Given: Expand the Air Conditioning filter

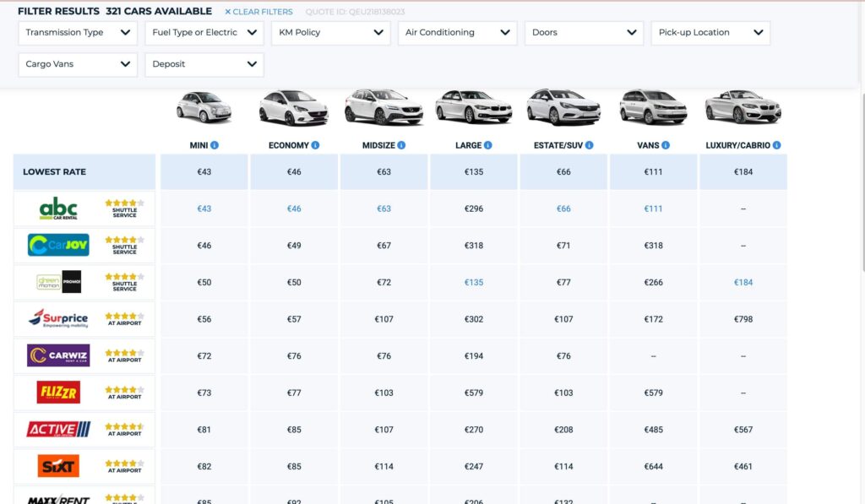Looking at the screenshot, I should pyautogui.click(x=457, y=33).
